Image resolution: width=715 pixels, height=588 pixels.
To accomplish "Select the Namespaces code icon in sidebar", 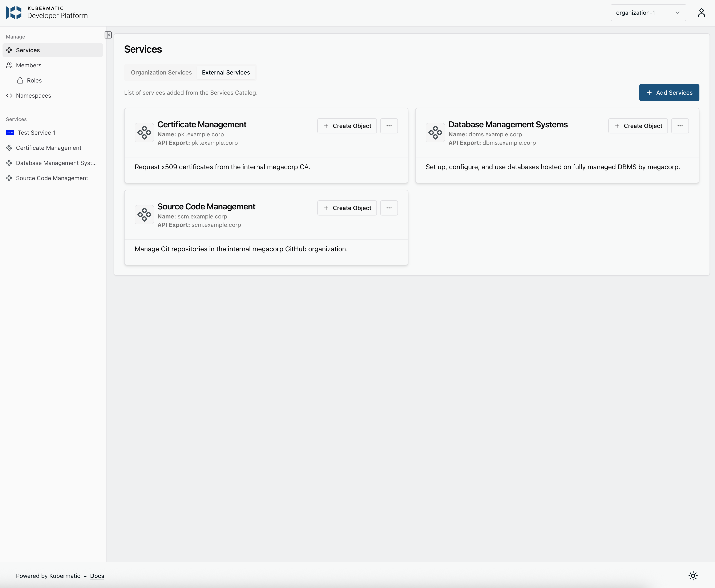I will pos(9,96).
